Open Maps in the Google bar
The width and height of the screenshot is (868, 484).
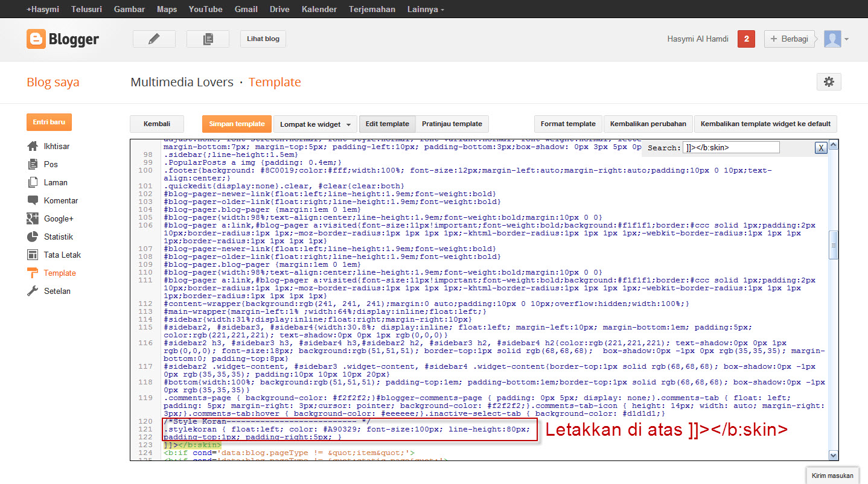click(x=167, y=9)
